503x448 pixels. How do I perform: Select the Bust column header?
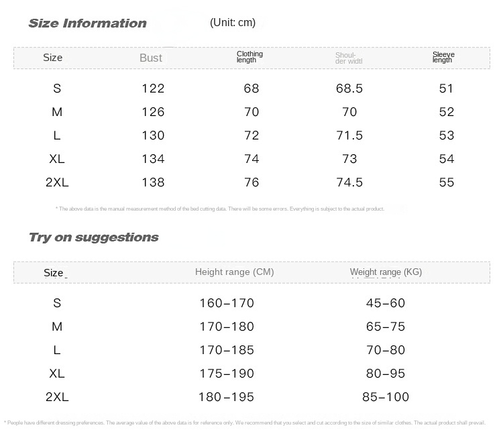(151, 58)
